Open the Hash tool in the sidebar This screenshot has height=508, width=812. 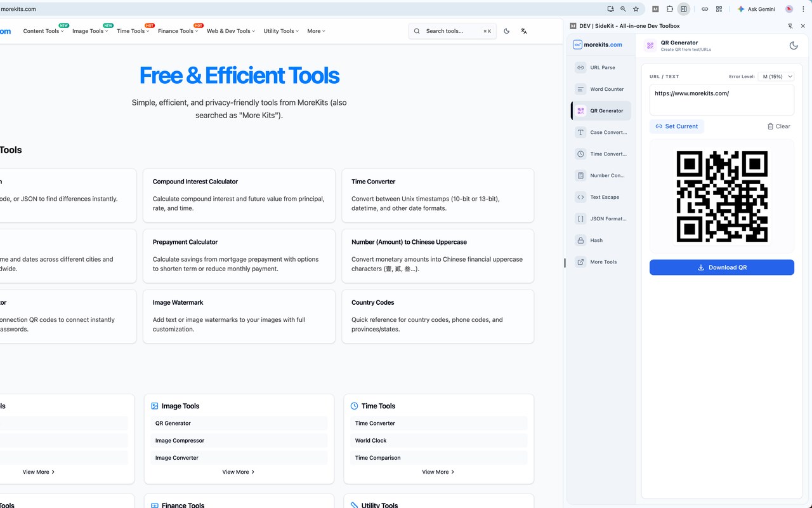(601, 240)
